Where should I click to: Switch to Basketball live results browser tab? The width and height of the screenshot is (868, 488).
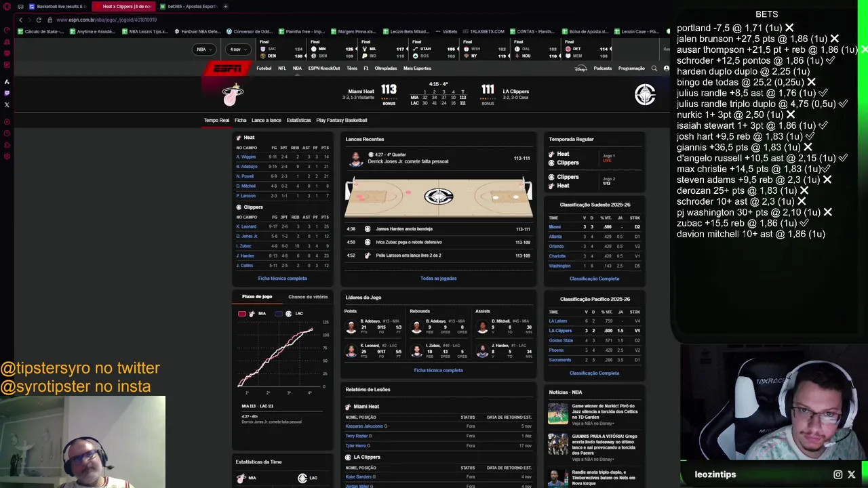pyautogui.click(x=58, y=6)
